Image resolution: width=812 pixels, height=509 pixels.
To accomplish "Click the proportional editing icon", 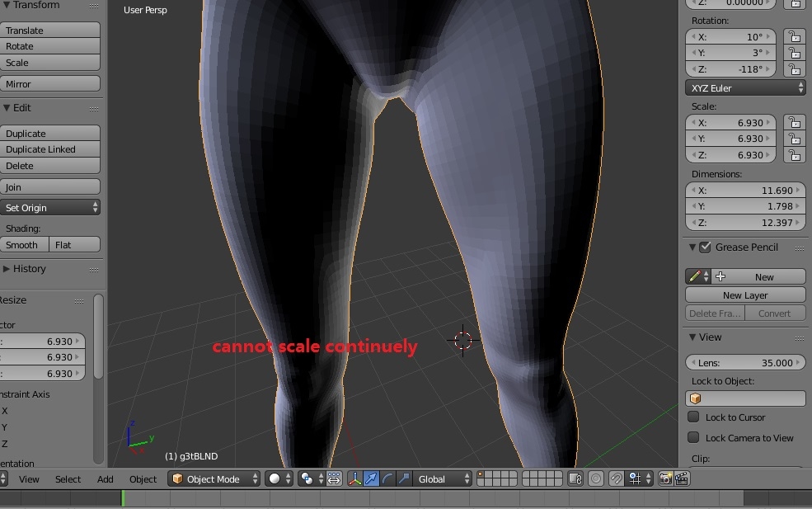I will (x=596, y=478).
